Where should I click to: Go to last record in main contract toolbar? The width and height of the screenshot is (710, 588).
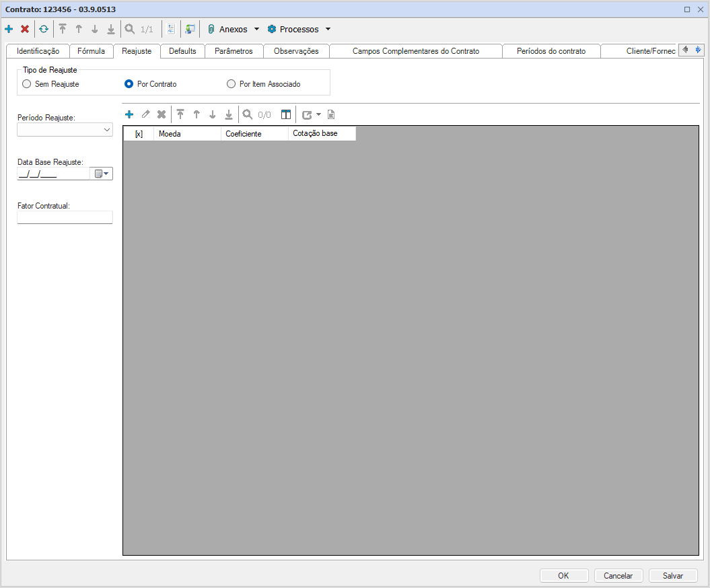111,30
